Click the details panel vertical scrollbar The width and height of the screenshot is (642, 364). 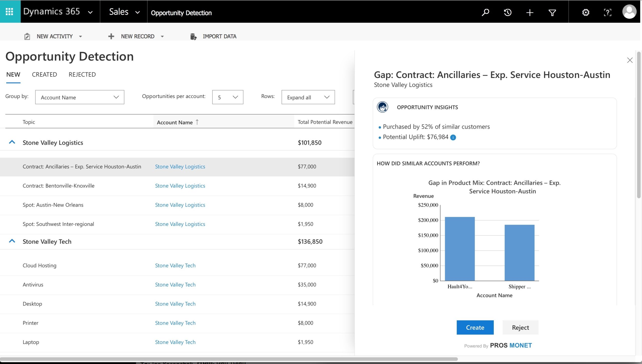(x=639, y=125)
